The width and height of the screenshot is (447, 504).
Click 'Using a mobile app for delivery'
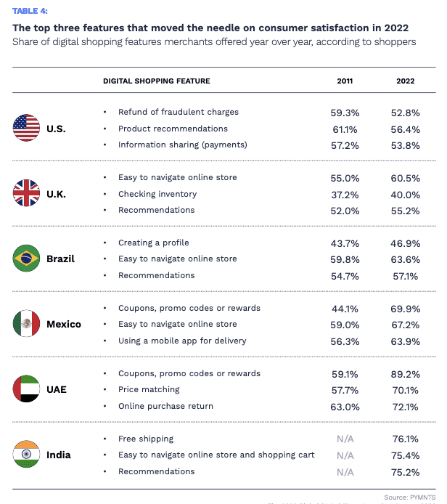pyautogui.click(x=182, y=341)
